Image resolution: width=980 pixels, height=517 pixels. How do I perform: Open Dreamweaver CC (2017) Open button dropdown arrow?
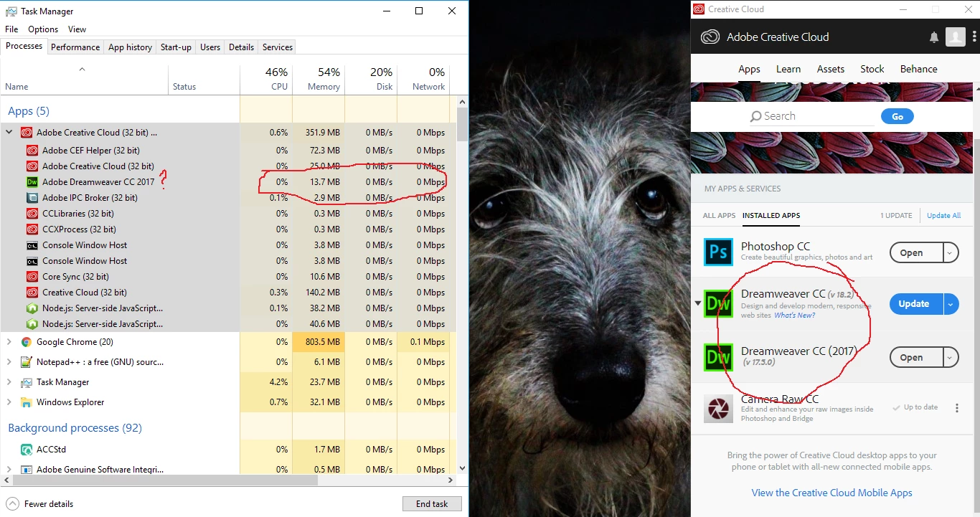coord(951,357)
